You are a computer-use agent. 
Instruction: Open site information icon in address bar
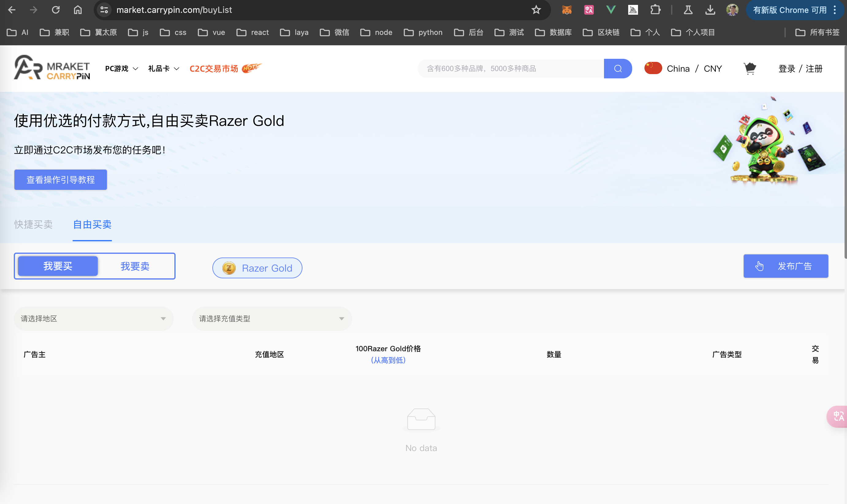104,10
